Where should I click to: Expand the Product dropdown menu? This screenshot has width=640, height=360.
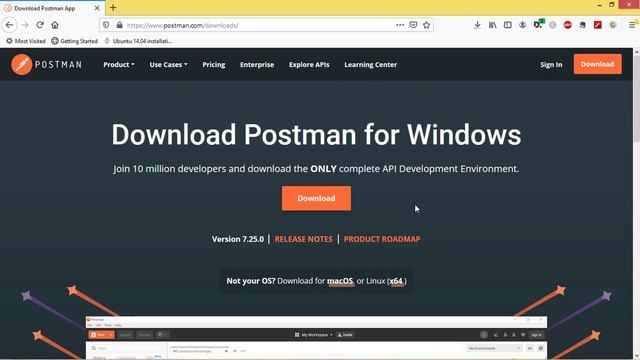pyautogui.click(x=119, y=64)
